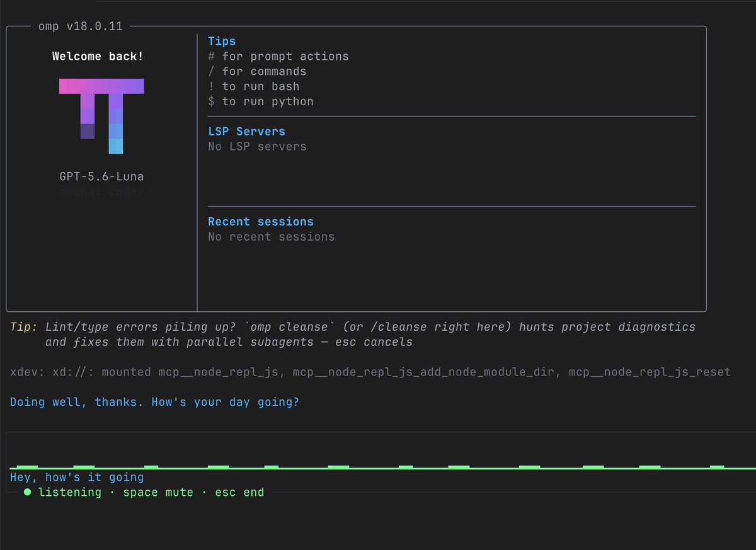Click the "listening" status label
This screenshot has height=550, width=756.
69,492
